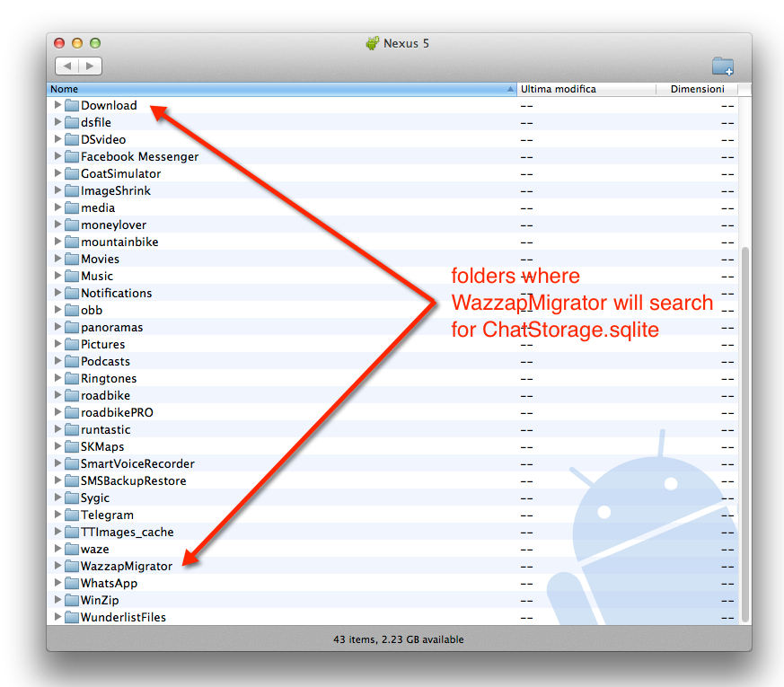Select the SMSBackupRestore folder name
The height and width of the screenshot is (687, 784).
tap(134, 481)
